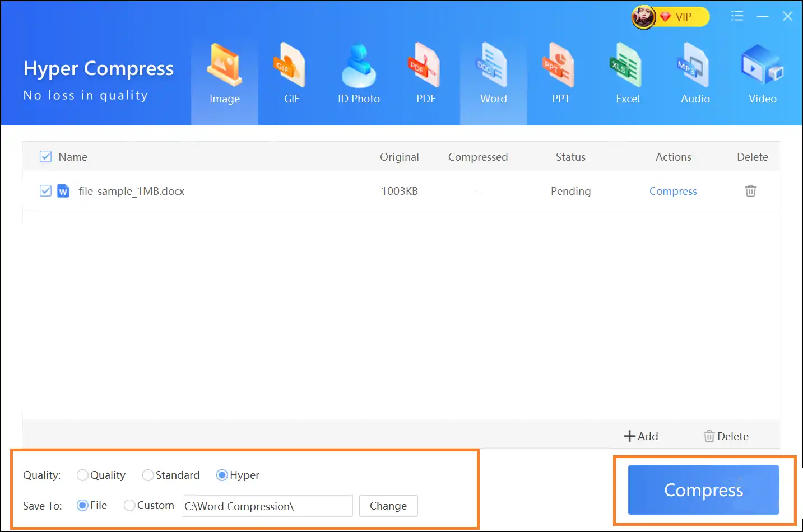This screenshot has width=803, height=532.
Task: Click the Name column header
Action: (73, 157)
